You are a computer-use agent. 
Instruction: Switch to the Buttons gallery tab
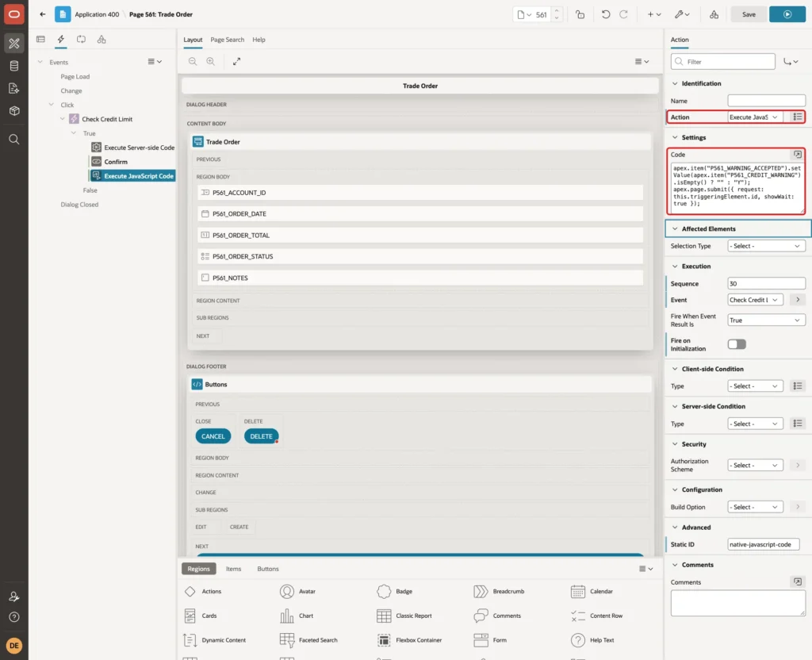pos(268,569)
